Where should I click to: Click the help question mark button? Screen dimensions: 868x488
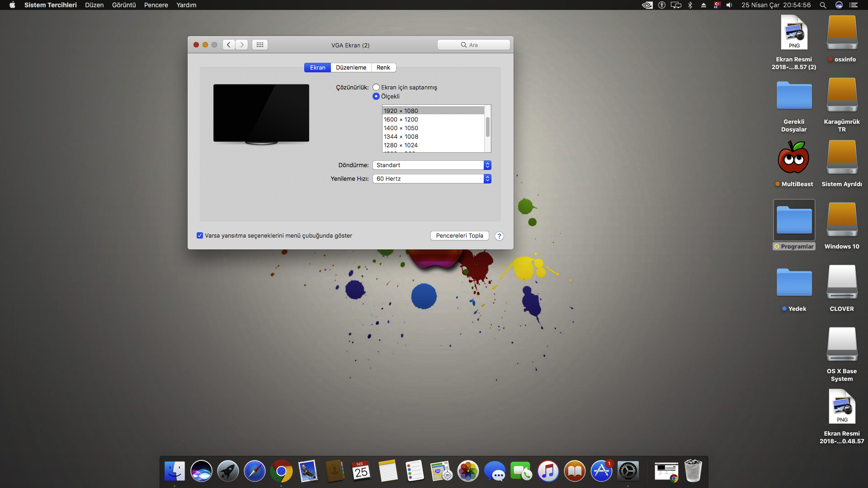pos(499,236)
